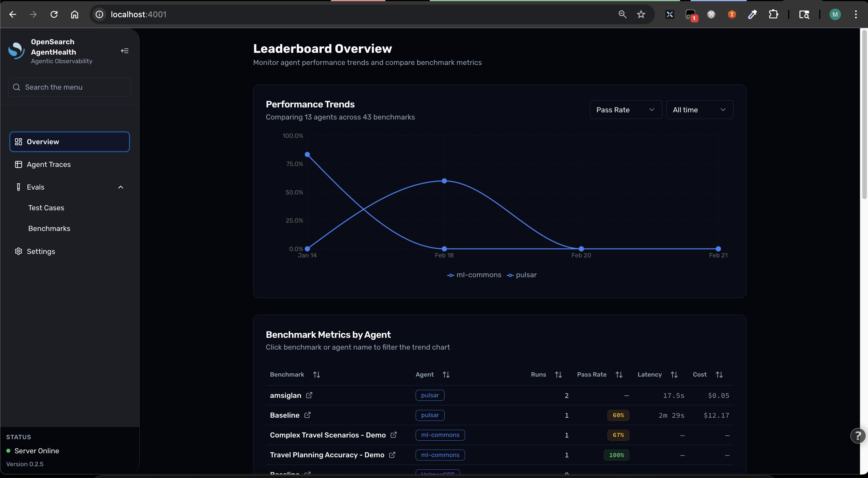This screenshot has width=868, height=478.
Task: Switch to the Benchmarks menu item
Action: 49,228
